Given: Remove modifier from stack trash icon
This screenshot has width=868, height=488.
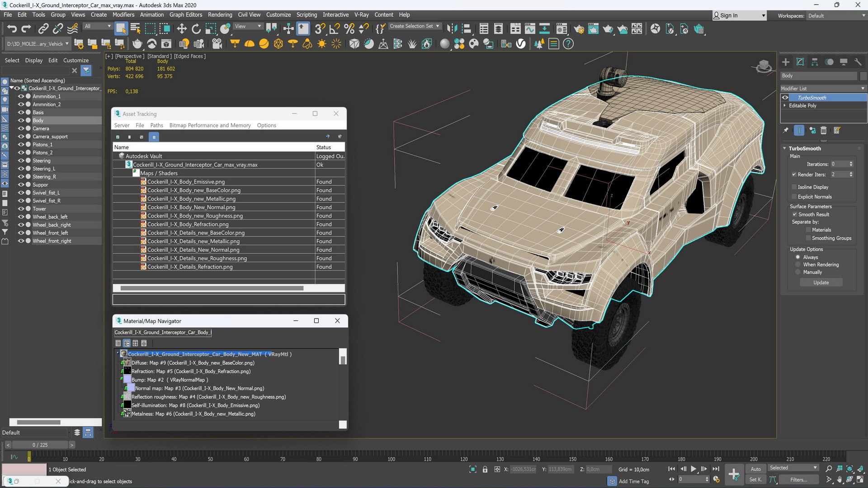Looking at the screenshot, I should pyautogui.click(x=824, y=131).
